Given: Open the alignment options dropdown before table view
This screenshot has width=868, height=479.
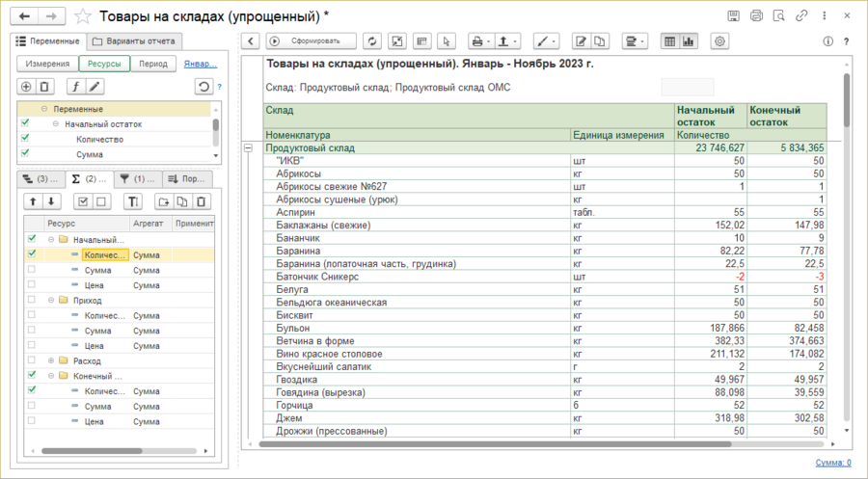Looking at the screenshot, I should 635,40.
